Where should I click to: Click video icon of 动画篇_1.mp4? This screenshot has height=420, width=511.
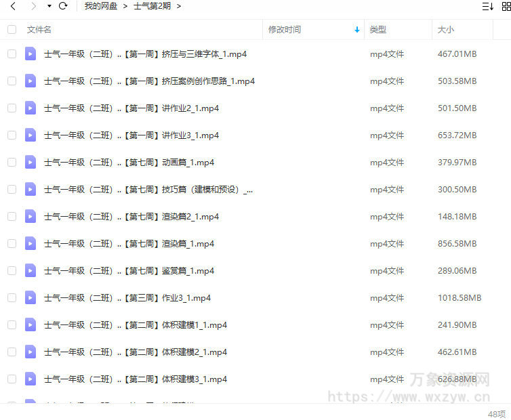[30, 162]
